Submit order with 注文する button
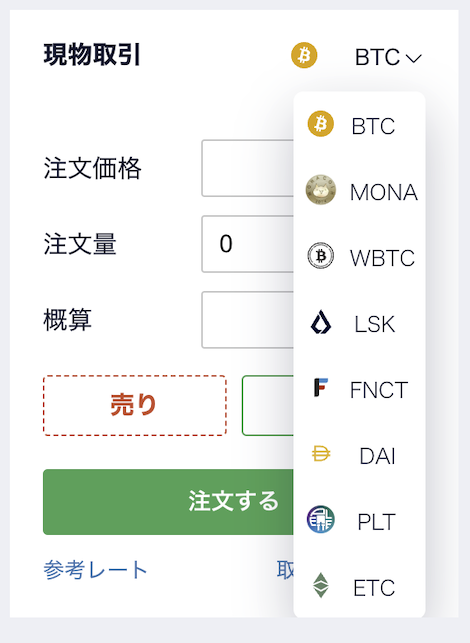Viewport: 470px width, 643px height. (x=168, y=502)
